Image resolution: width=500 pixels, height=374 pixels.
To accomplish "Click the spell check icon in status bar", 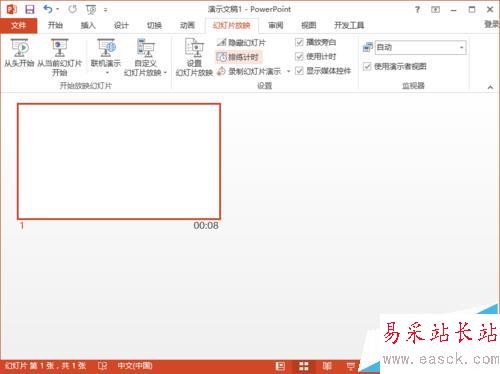I will [102, 366].
